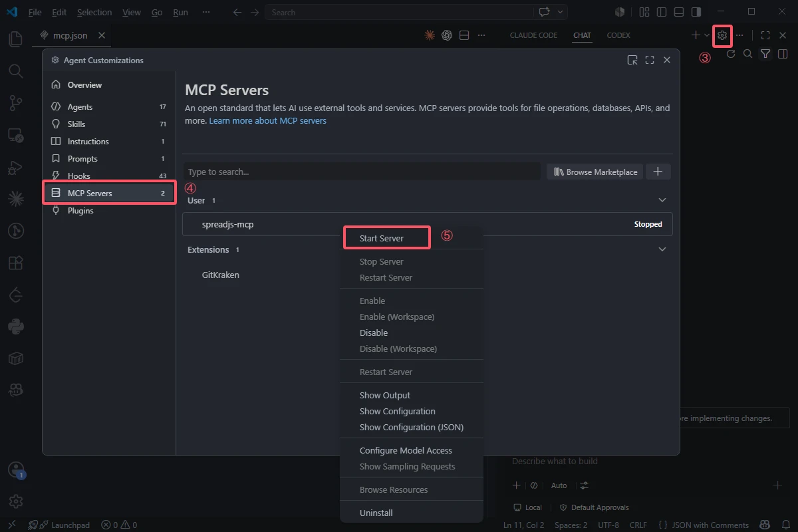This screenshot has height=532, width=798.
Task: Open the Auto model picker
Action: click(x=559, y=485)
